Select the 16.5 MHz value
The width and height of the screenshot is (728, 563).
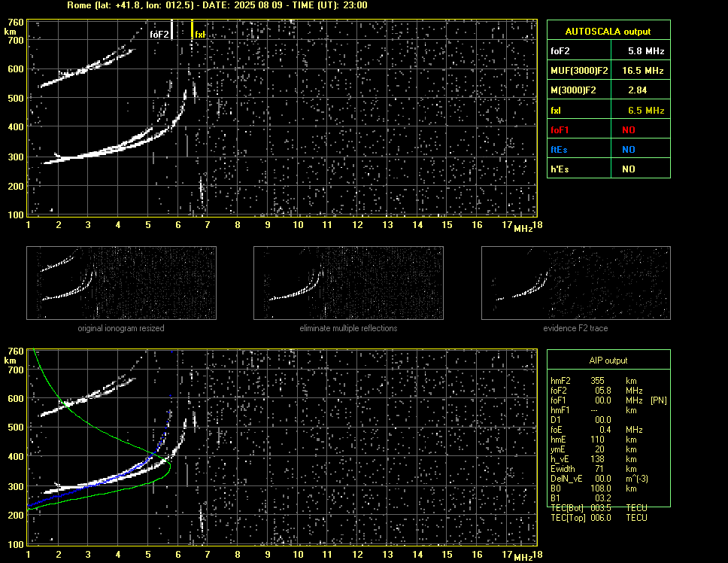pos(642,71)
